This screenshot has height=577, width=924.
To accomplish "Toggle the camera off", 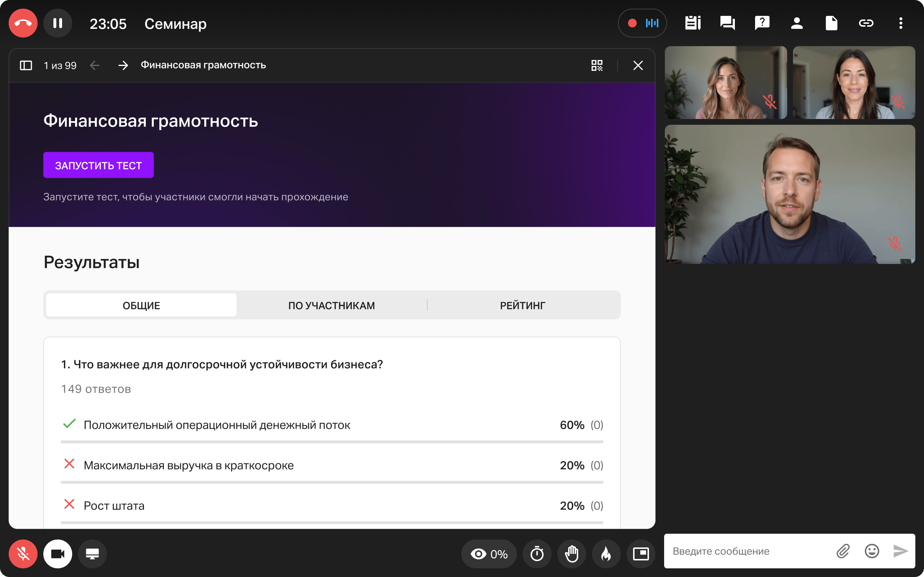I will coord(58,554).
